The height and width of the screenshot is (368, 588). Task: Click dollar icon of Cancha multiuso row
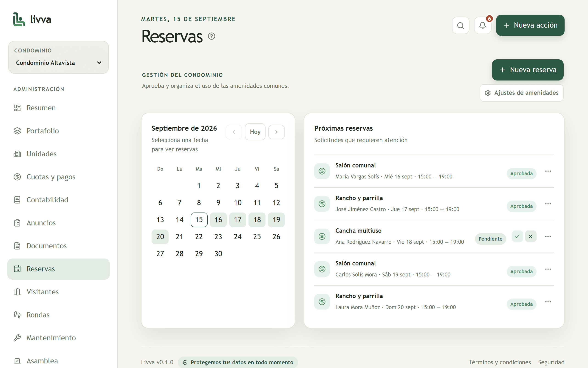[322, 236]
